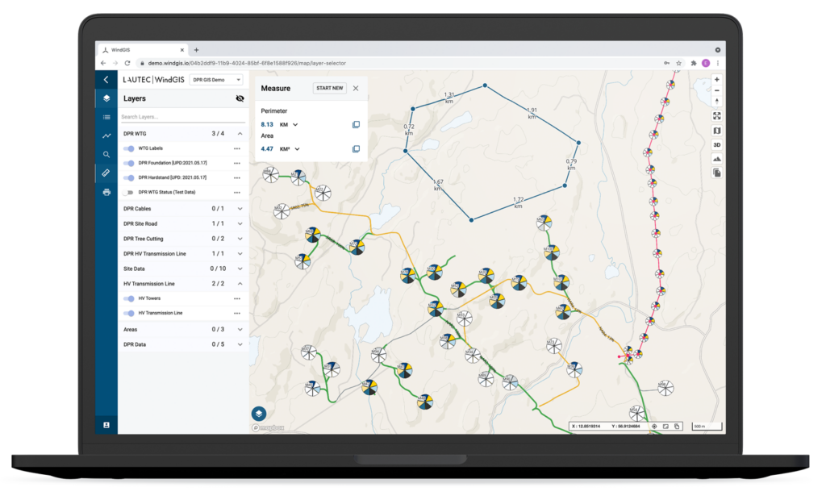Screen dimensions: 826x504
Task: Copy coordinates from the coordinate bar
Action: tap(677, 426)
